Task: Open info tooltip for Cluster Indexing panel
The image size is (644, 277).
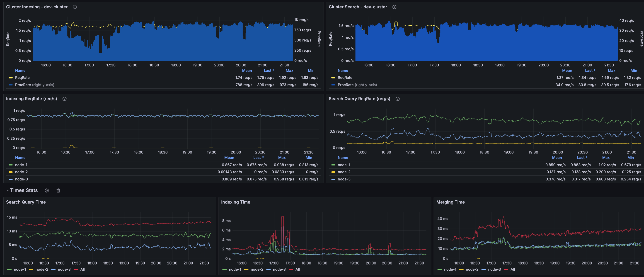Action: [75, 7]
